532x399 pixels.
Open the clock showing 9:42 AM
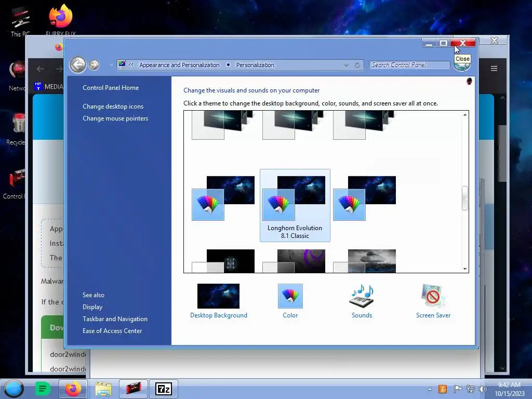(x=509, y=389)
